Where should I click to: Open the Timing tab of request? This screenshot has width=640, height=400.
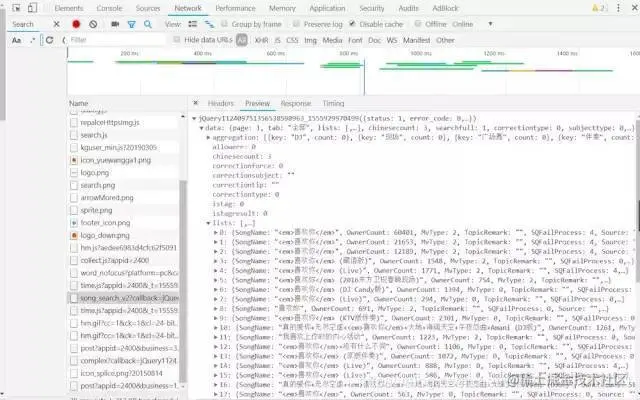click(333, 103)
